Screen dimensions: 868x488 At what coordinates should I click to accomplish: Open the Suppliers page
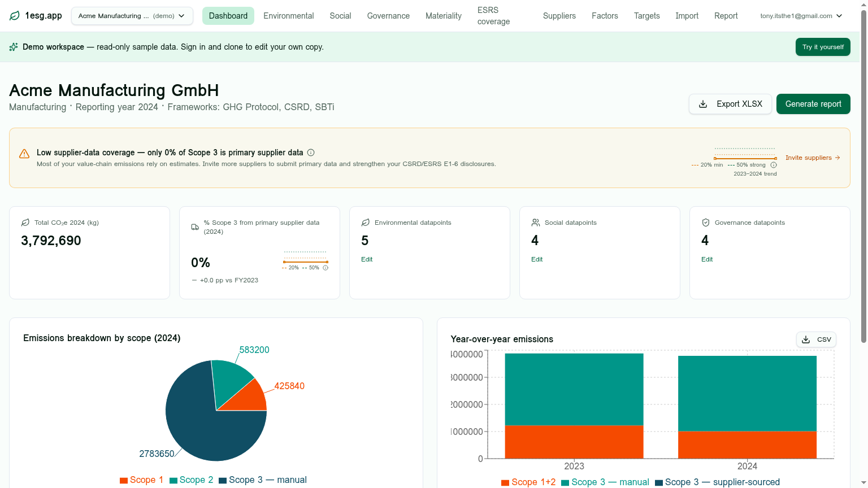[x=559, y=16]
